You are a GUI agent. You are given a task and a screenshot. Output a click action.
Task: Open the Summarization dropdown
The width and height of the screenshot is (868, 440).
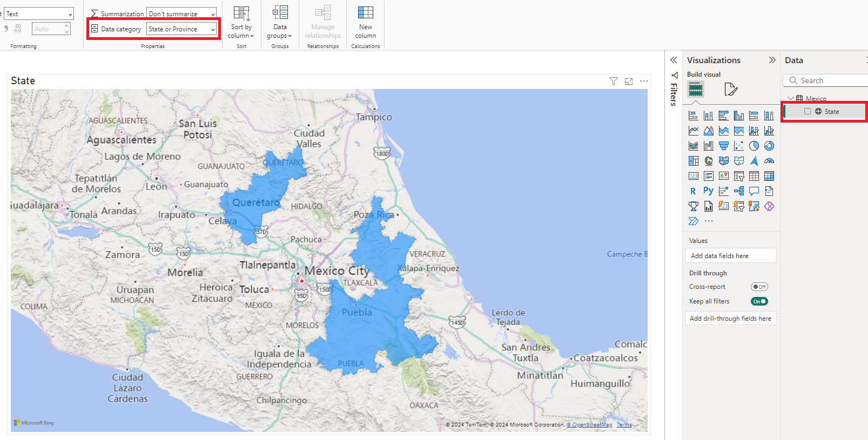pyautogui.click(x=181, y=13)
